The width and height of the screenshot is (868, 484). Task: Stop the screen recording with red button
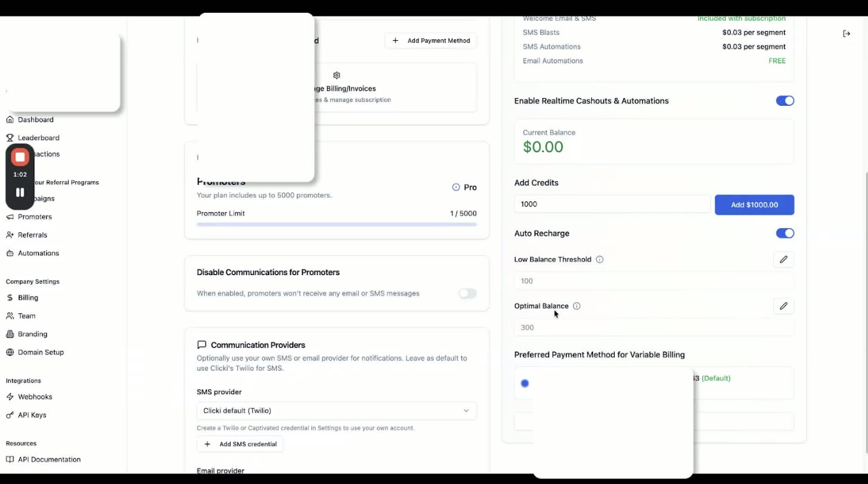(20, 157)
